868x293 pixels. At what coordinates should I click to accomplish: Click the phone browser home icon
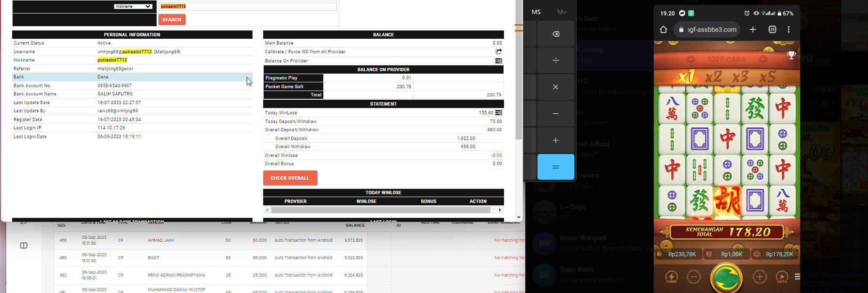pyautogui.click(x=663, y=30)
